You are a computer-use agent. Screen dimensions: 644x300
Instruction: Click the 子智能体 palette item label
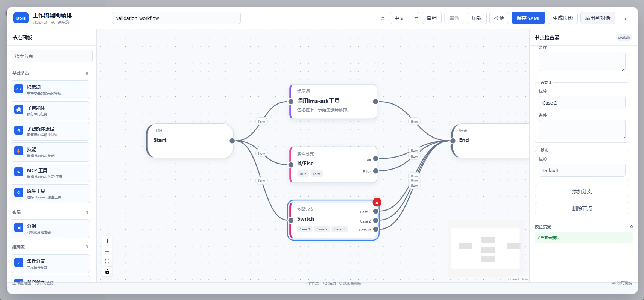pos(36,108)
